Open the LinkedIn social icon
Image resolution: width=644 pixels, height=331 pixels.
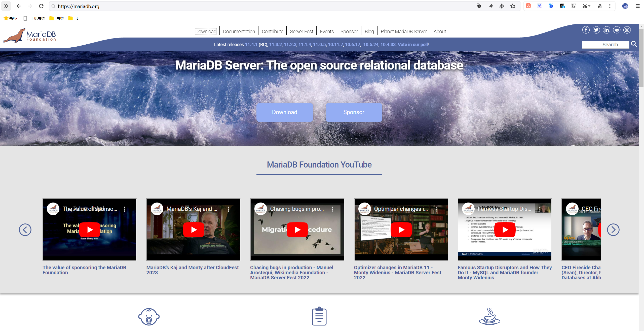[x=606, y=30]
